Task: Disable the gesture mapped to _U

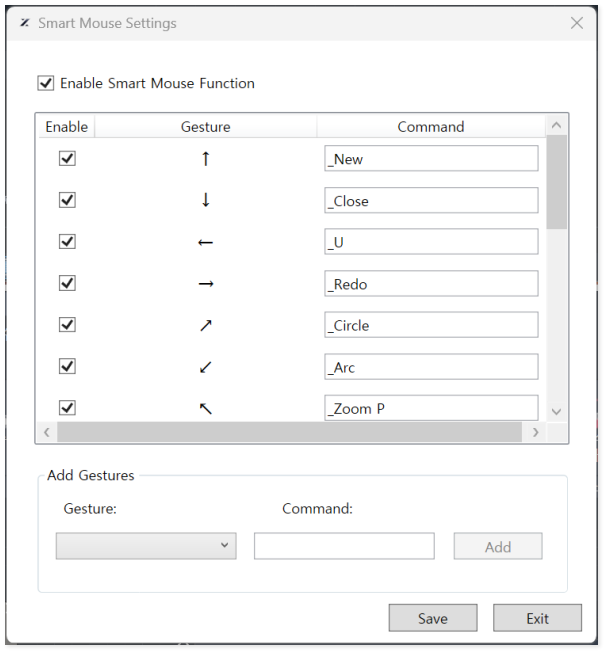Action: pos(67,241)
